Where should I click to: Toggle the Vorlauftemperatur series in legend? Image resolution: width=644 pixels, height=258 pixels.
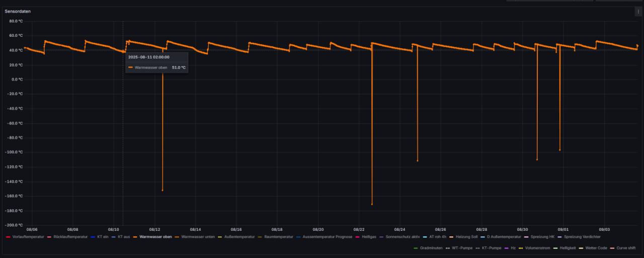(28, 237)
